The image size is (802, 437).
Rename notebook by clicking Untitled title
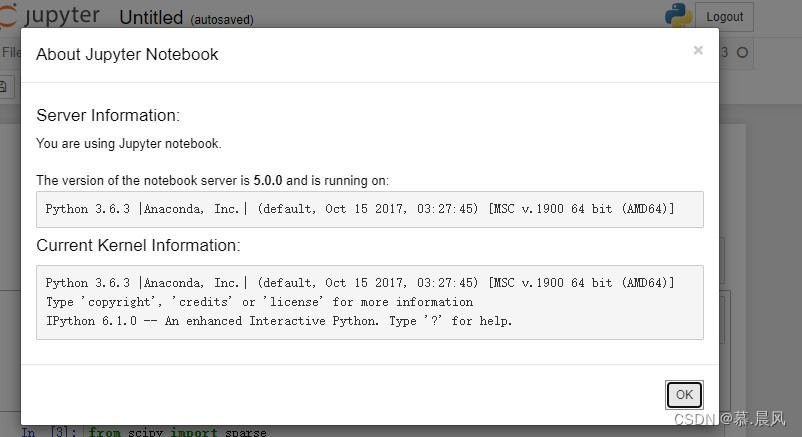click(x=151, y=17)
